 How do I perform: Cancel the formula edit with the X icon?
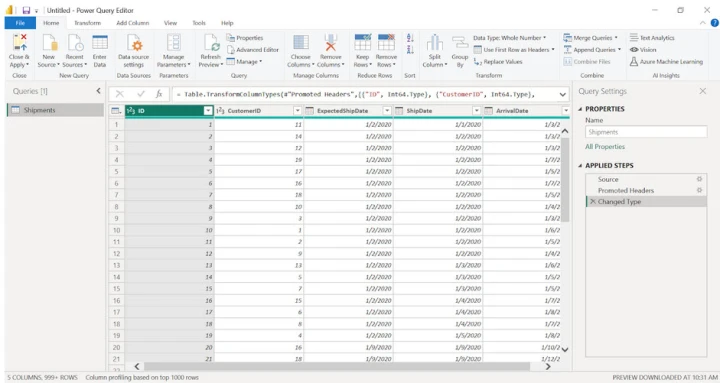pyautogui.click(x=119, y=94)
